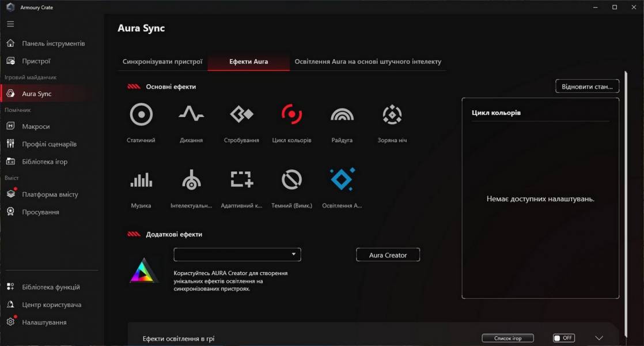Select the Дихання breathing effect icon
Viewport: 644px width, 346px height.
[191, 114]
